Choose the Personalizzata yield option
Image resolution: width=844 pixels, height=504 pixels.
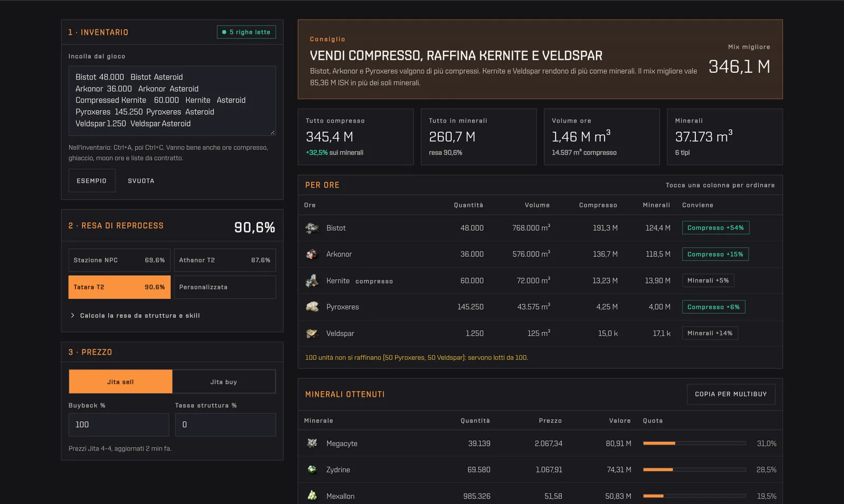(x=225, y=287)
